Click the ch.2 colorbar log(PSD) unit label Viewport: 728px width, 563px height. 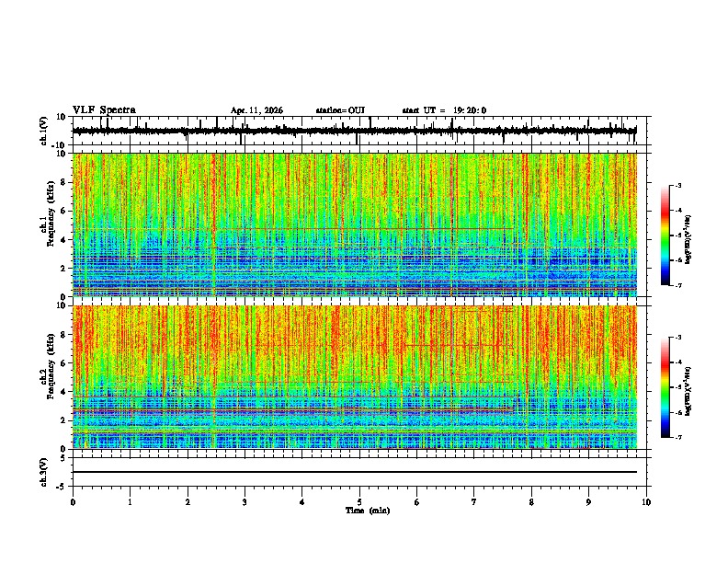[x=688, y=392]
